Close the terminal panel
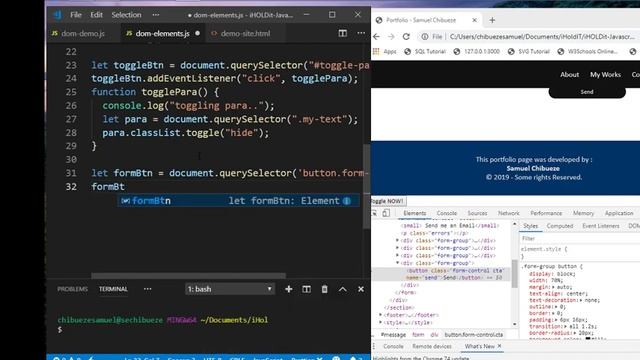This screenshot has height=360, width=640. pyautogui.click(x=361, y=289)
